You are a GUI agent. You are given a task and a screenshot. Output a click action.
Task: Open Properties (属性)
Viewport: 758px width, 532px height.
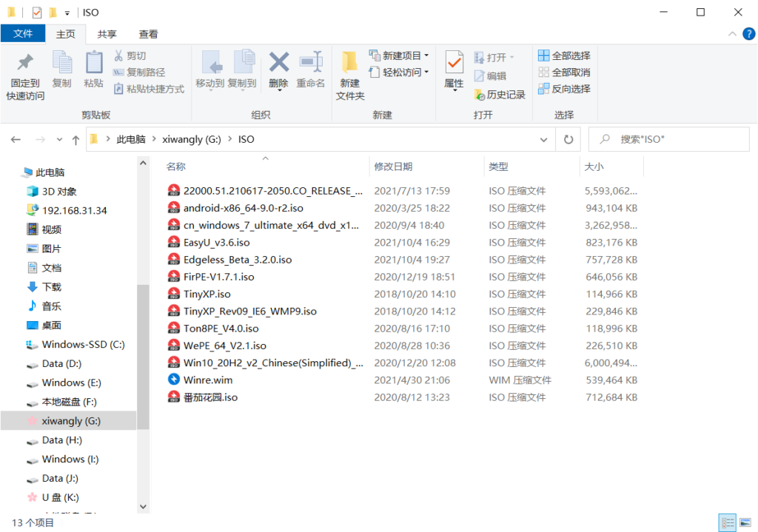pyautogui.click(x=454, y=70)
